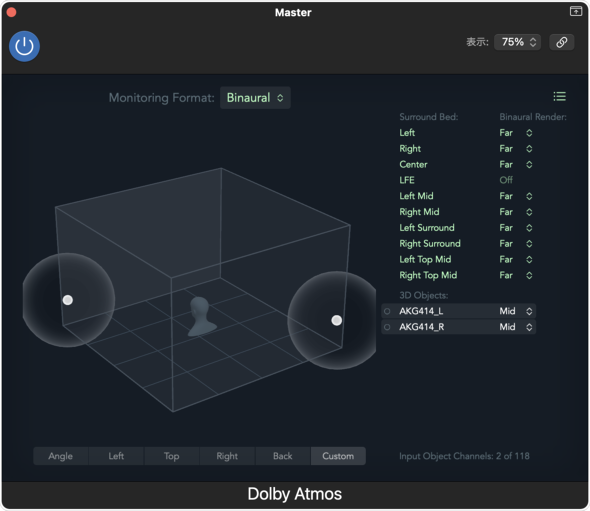The width and height of the screenshot is (590, 511).
Task: Open the list view icon at top right
Action: click(x=560, y=97)
